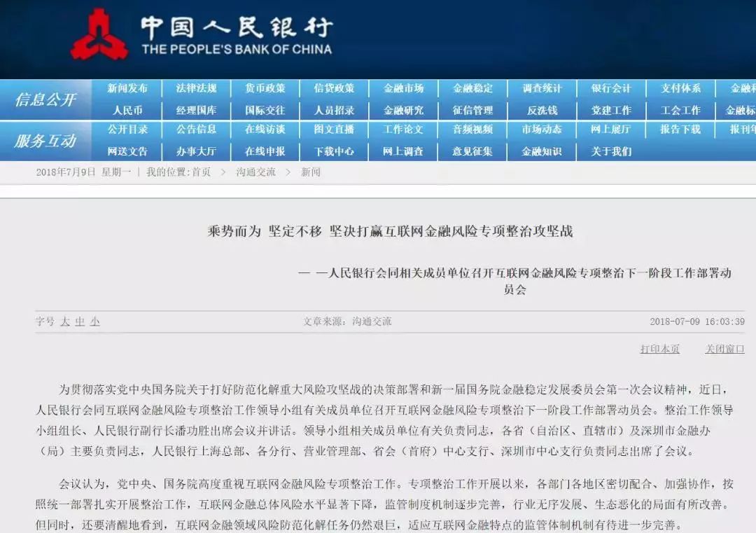Select 反洗钱 in the navigation bar
This screenshot has height=533, width=756.
pyautogui.click(x=542, y=111)
